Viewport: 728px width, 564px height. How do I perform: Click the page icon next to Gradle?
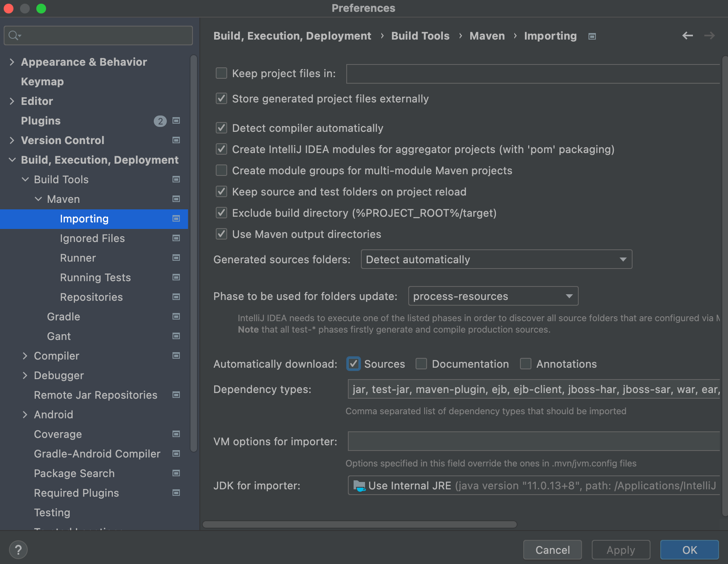point(176,316)
